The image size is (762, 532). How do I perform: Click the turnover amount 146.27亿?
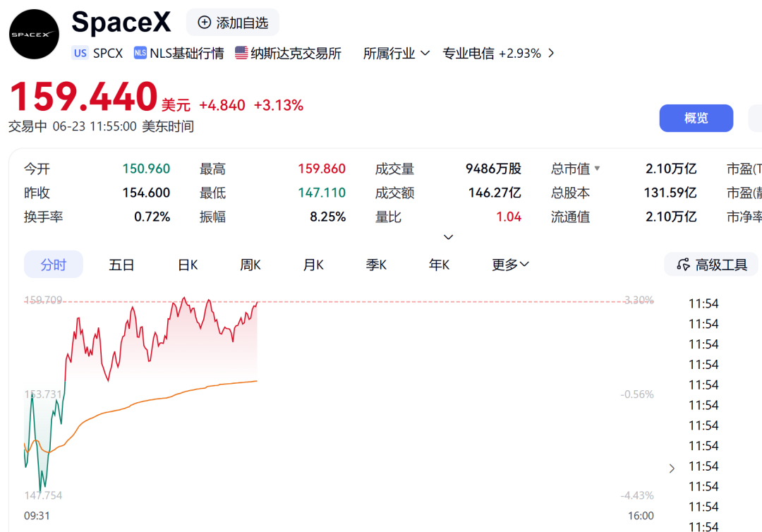click(x=495, y=193)
